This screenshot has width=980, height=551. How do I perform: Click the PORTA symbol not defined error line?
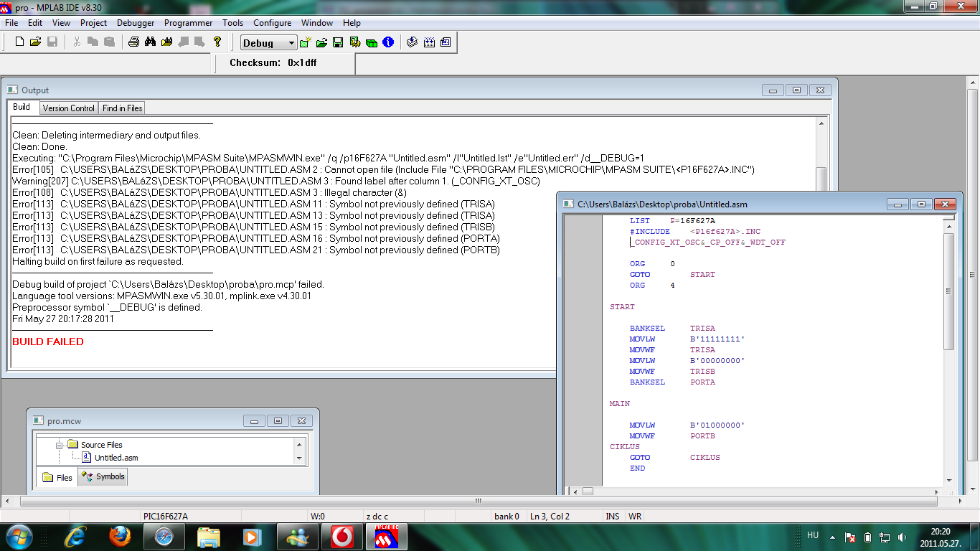[x=256, y=239]
